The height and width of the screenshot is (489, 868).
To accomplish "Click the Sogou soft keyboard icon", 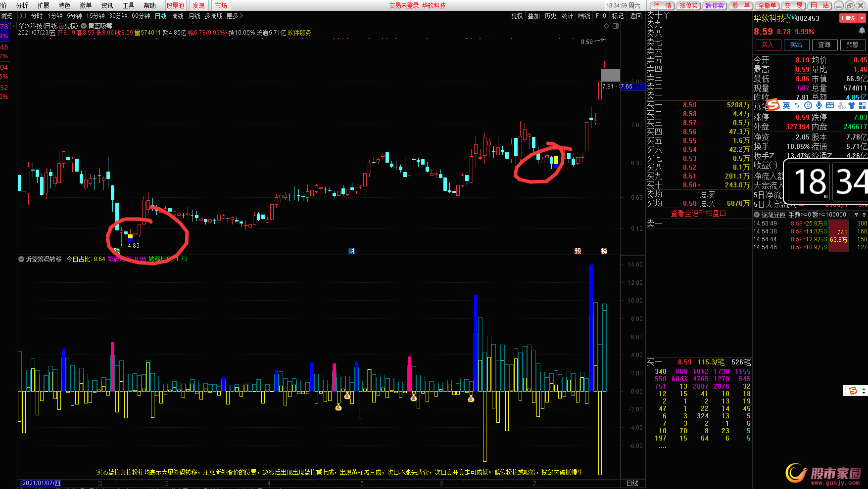I will pos(830,105).
